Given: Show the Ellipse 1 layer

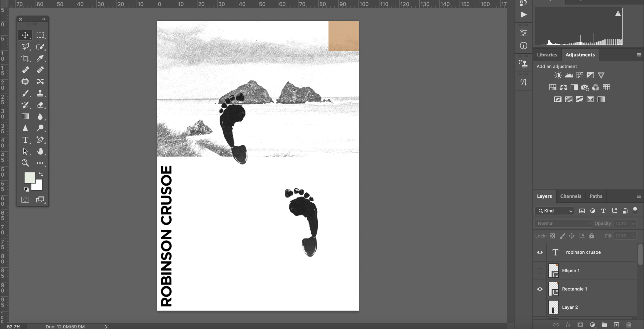Looking at the screenshot, I should 540,271.
